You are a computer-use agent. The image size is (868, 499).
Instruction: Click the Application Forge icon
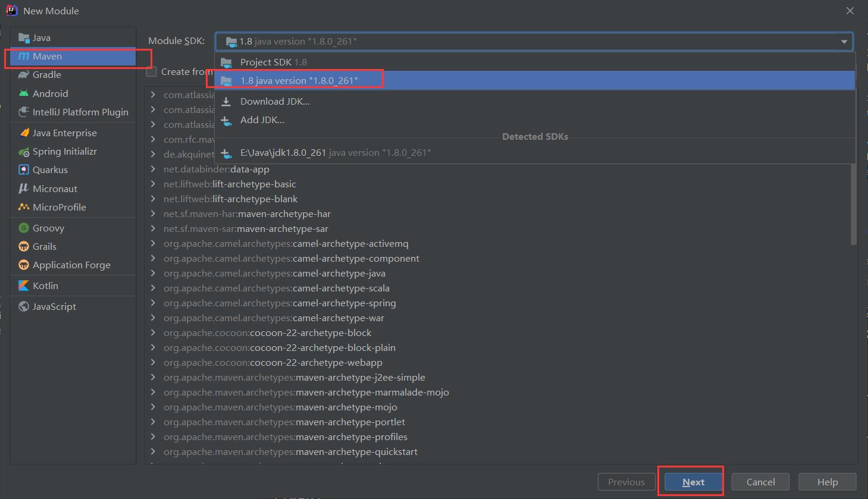point(24,265)
